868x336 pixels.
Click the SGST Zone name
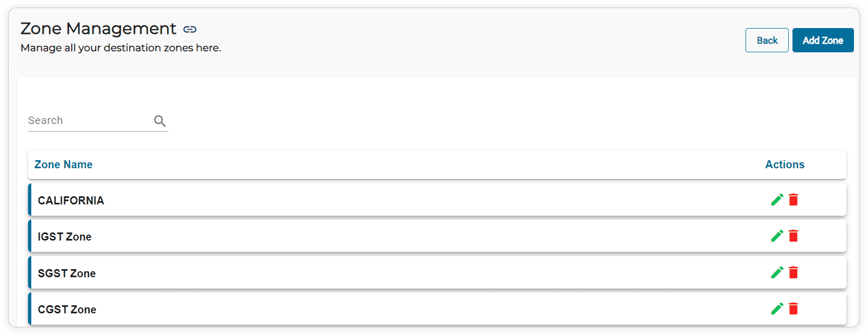click(67, 273)
